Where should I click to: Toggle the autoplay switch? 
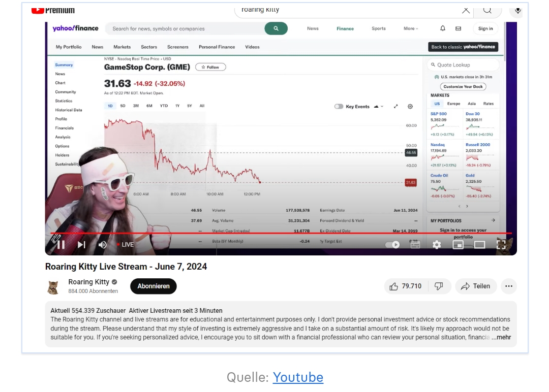392,244
